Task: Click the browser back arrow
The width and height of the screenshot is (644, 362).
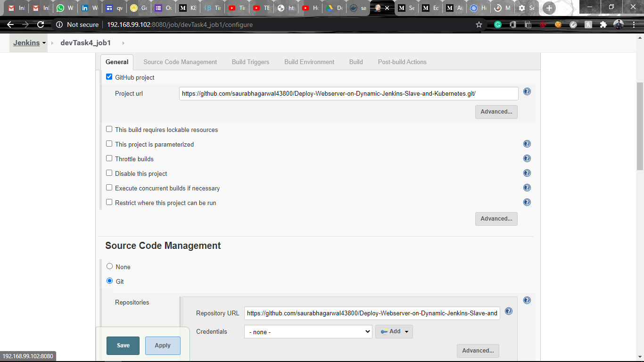Action: [9, 25]
